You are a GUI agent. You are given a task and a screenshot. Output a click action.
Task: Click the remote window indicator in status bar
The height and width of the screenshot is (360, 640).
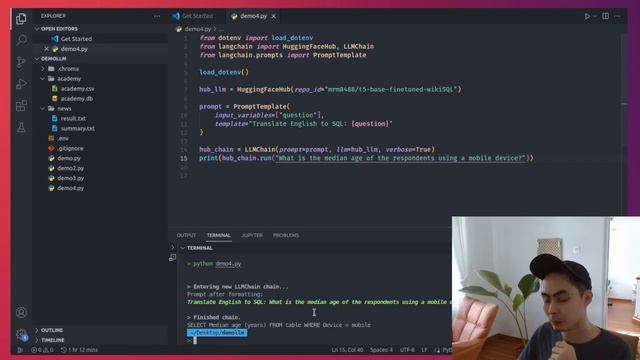(20, 350)
